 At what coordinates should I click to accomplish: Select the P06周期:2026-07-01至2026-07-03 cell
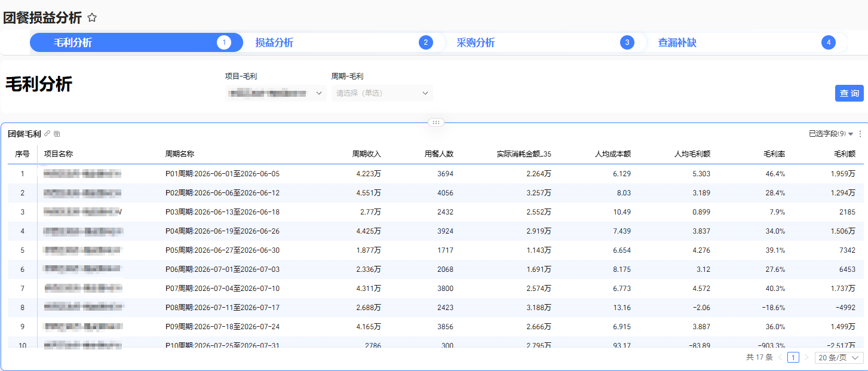(x=222, y=269)
